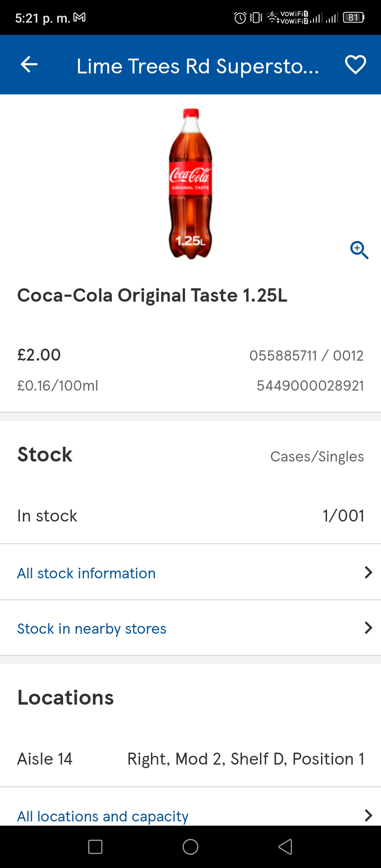Tap the back arrow in header

pos(29,65)
